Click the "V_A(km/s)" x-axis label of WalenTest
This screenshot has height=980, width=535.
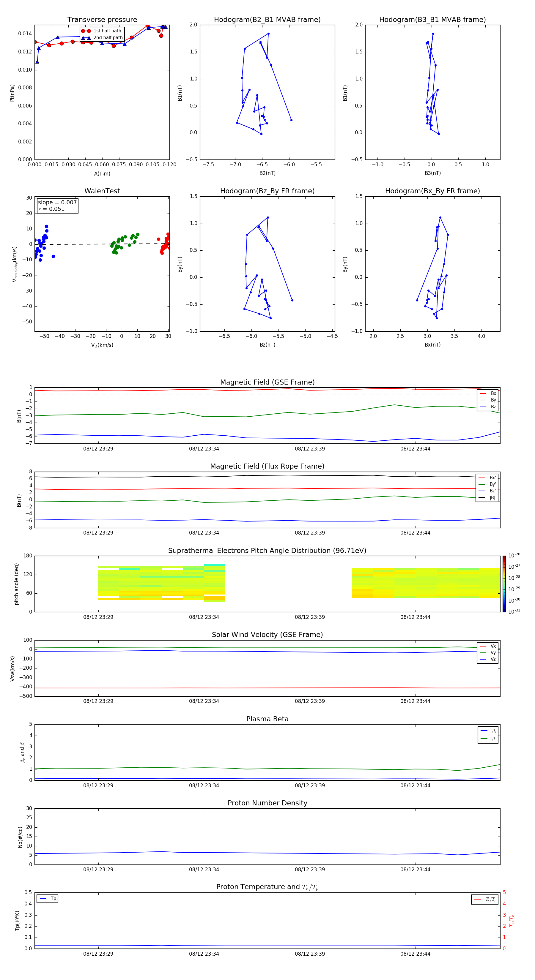click(x=102, y=345)
